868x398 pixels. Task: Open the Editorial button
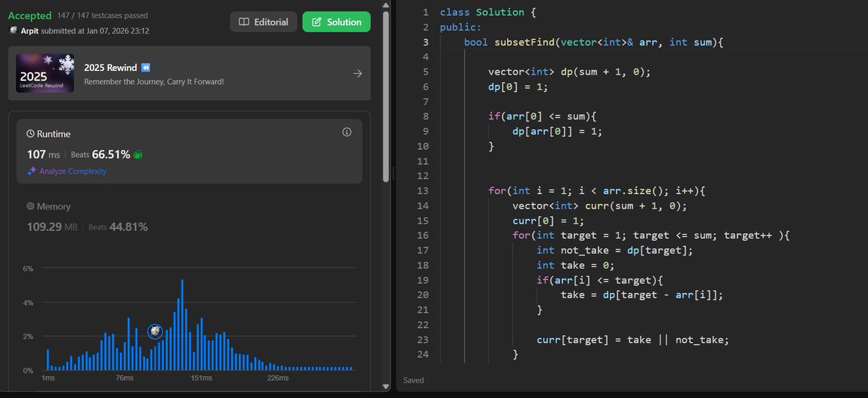coord(263,22)
